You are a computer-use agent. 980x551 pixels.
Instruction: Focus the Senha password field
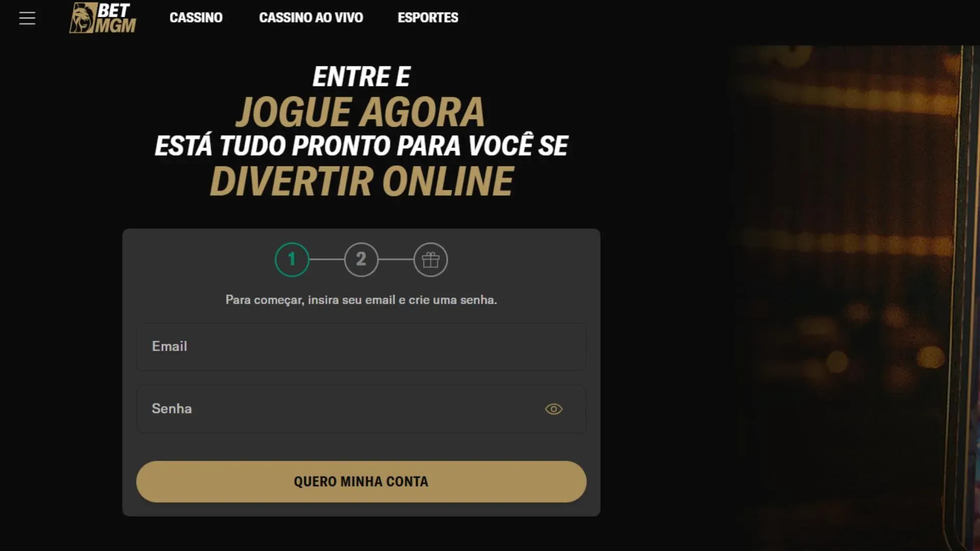click(x=361, y=409)
